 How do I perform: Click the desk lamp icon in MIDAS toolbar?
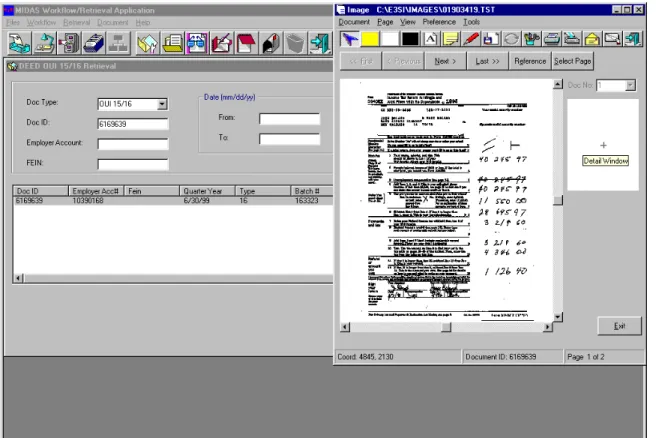click(44, 44)
